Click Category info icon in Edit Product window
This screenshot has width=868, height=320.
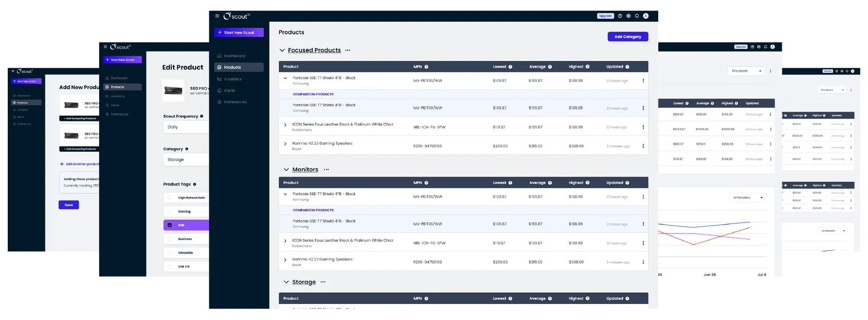tap(187, 149)
